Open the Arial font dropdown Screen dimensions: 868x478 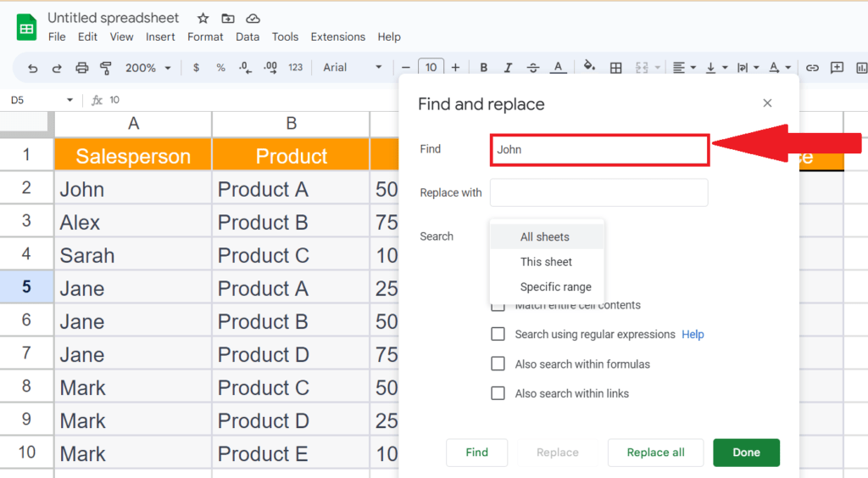tap(352, 68)
